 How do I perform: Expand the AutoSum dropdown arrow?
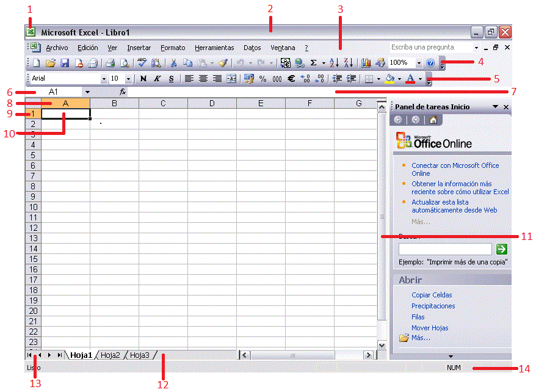(324, 64)
